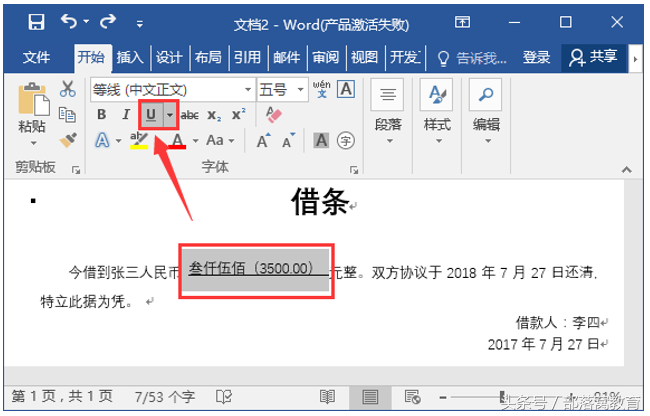Switch to Read Mode view

327,397
